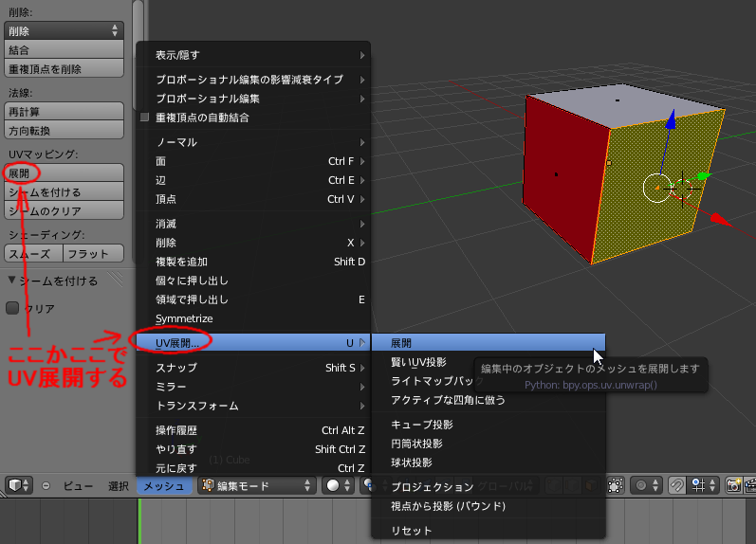Click the 重複頂点を削除 button

click(64, 68)
